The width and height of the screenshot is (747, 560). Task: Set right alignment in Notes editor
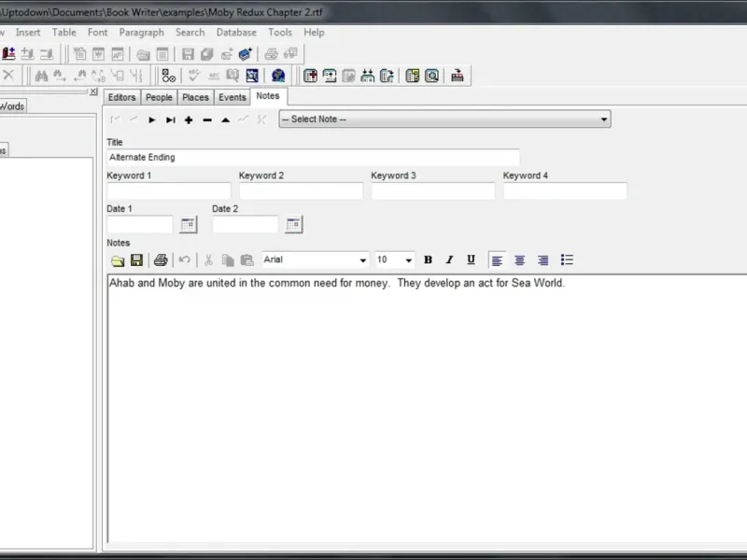543,260
